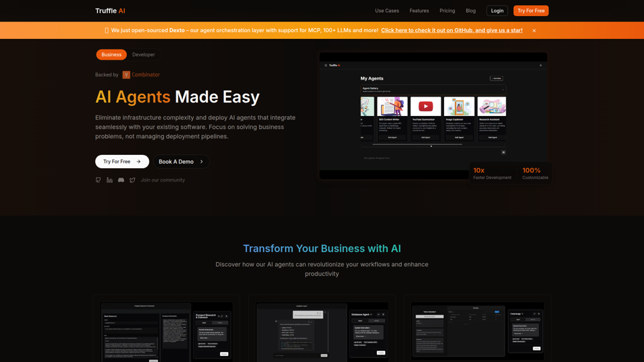Select the Business toggle pill
The width and height of the screenshot is (644, 362).
click(111, 54)
